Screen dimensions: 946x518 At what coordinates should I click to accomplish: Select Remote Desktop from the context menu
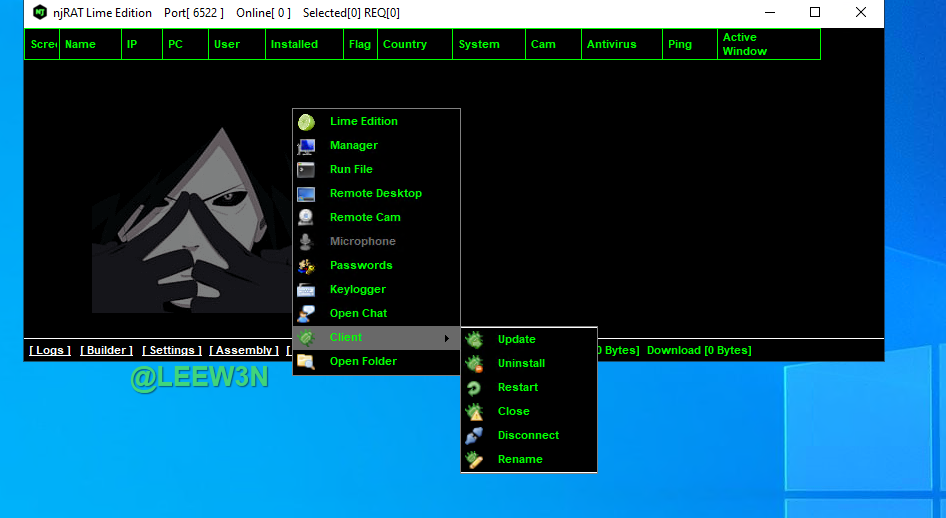pos(375,193)
